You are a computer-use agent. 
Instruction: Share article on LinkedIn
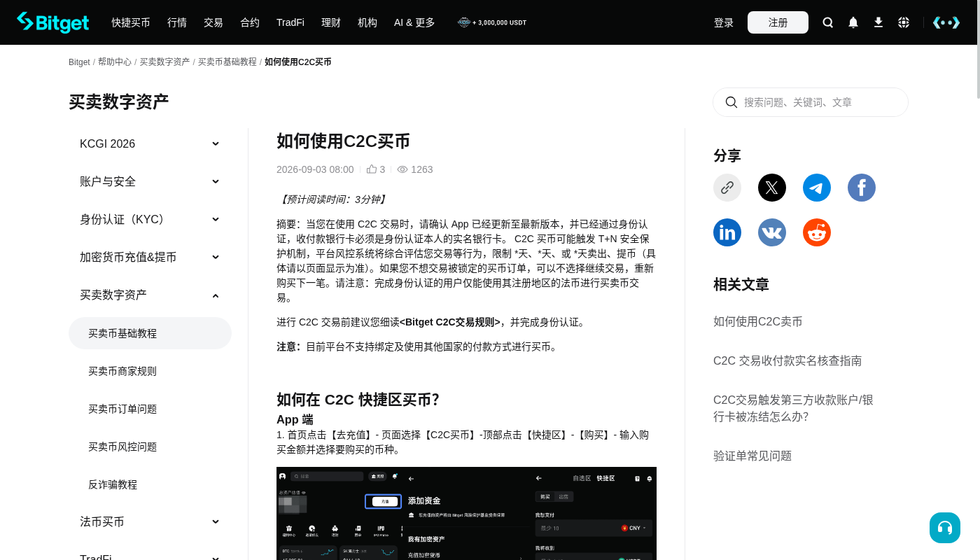[727, 232]
